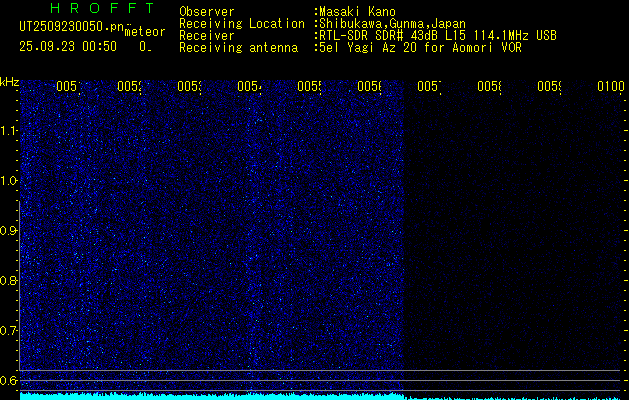Click the 0059 time marker
629x400 pixels.
550,86
